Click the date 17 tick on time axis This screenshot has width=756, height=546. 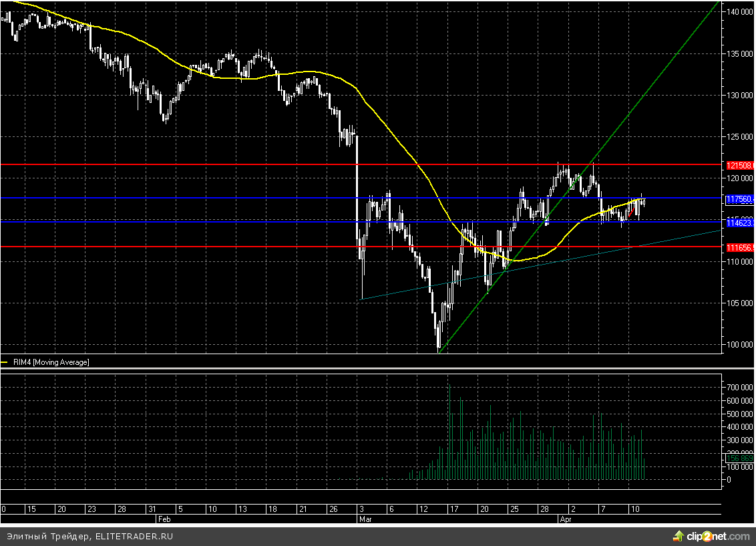(x=452, y=509)
